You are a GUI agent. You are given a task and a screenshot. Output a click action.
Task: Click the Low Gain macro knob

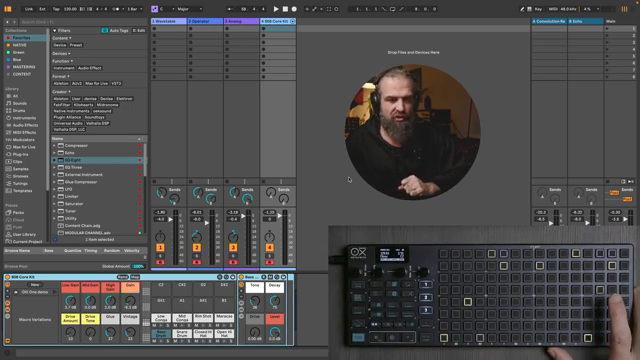(71, 301)
